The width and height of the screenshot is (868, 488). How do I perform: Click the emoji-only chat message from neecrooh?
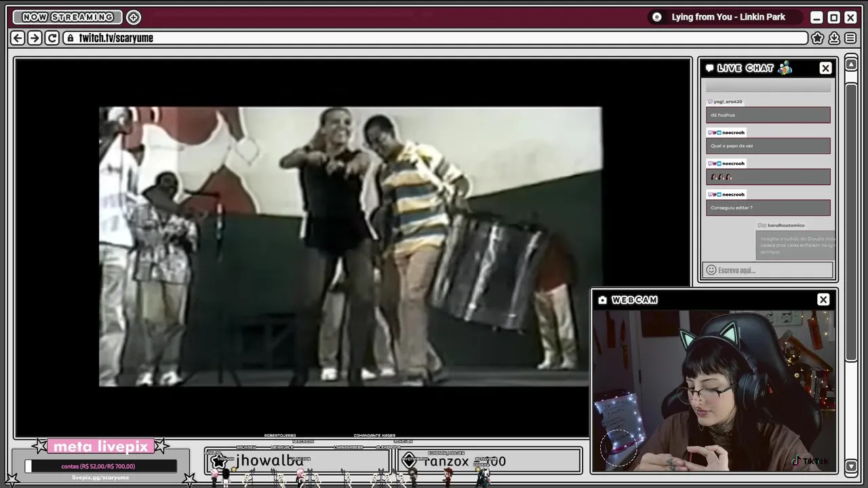[x=768, y=177]
